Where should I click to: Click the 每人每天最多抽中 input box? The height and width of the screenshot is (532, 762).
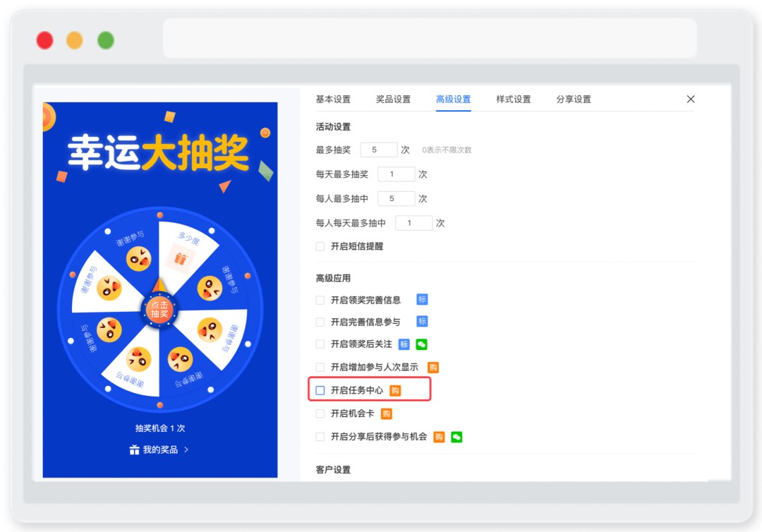413,223
